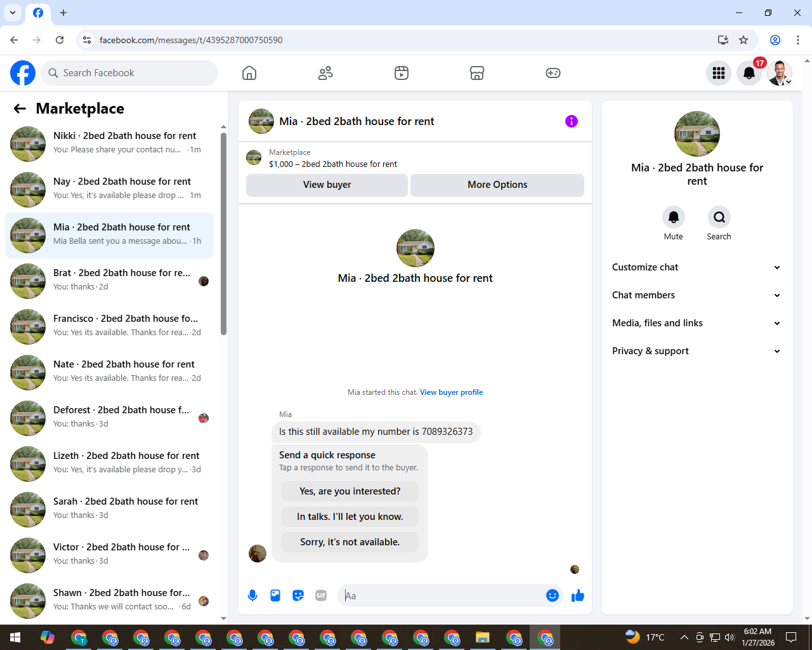The image size is (812, 650).
Task: Expand Privacy & support section
Action: click(x=697, y=351)
